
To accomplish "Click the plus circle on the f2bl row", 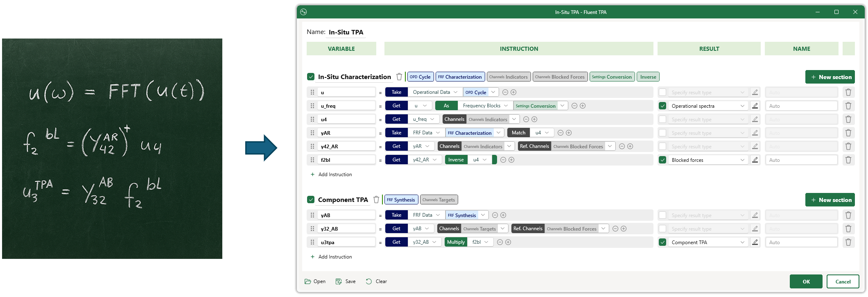I will tap(511, 160).
